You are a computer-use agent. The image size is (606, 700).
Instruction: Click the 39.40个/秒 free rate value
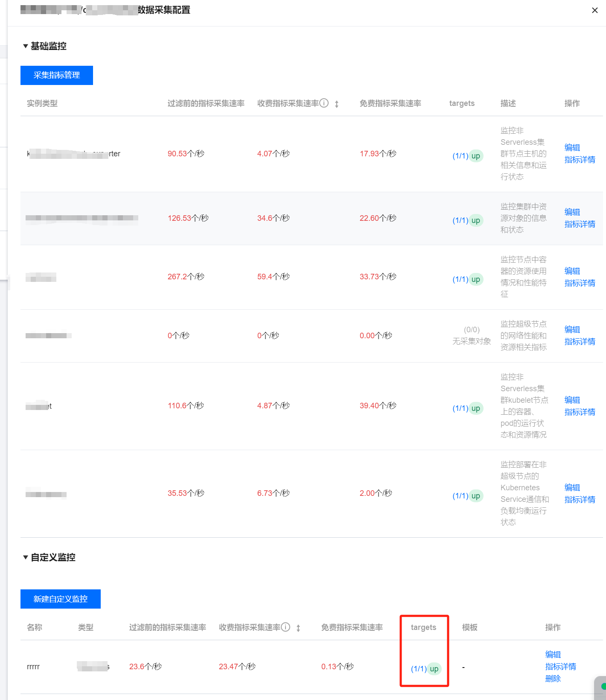(x=378, y=406)
